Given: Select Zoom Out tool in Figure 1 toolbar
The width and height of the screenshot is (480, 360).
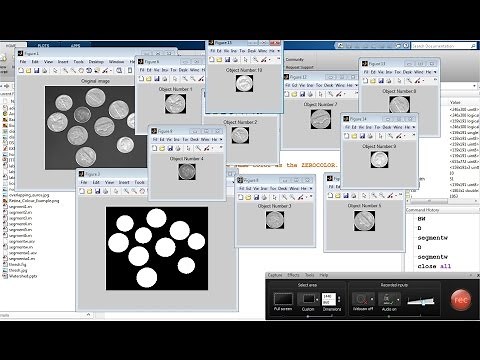Looking at the screenshot, I should tap(73, 70).
